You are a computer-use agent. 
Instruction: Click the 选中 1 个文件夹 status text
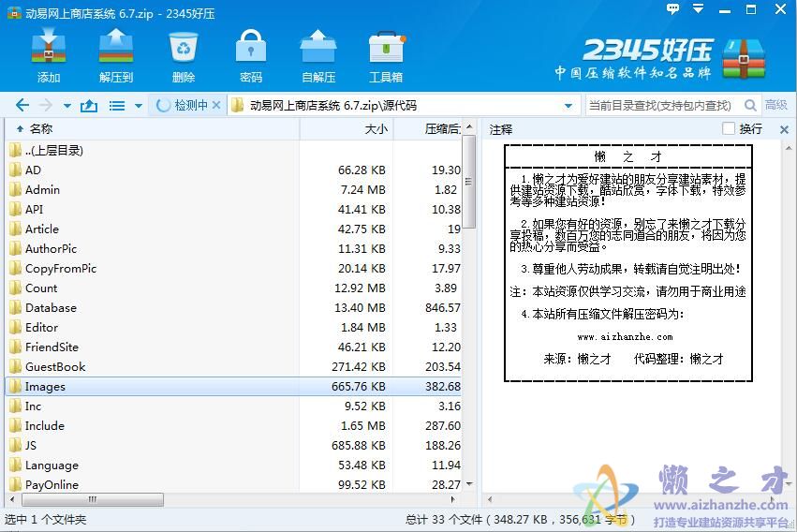pos(45,519)
